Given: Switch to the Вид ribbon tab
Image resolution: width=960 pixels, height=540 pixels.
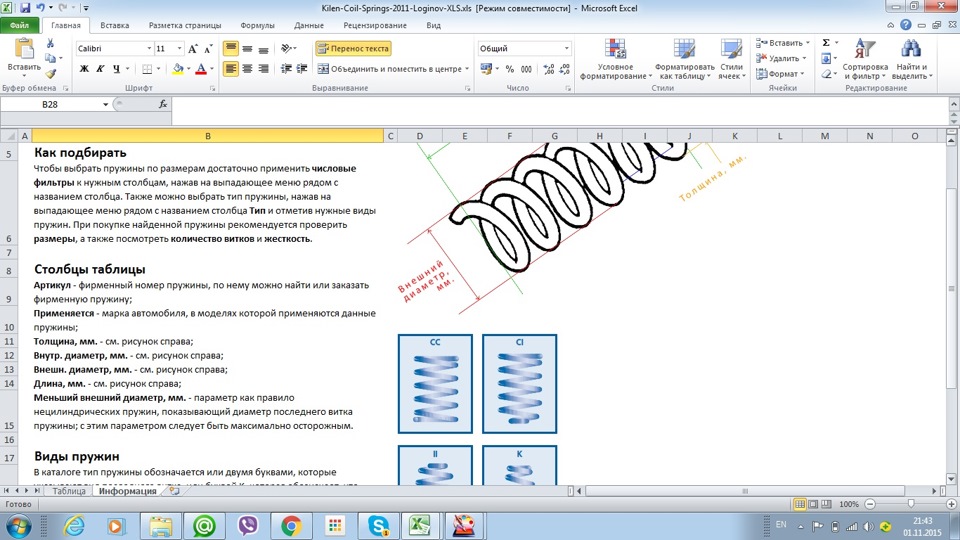Looking at the screenshot, I should tap(433, 26).
